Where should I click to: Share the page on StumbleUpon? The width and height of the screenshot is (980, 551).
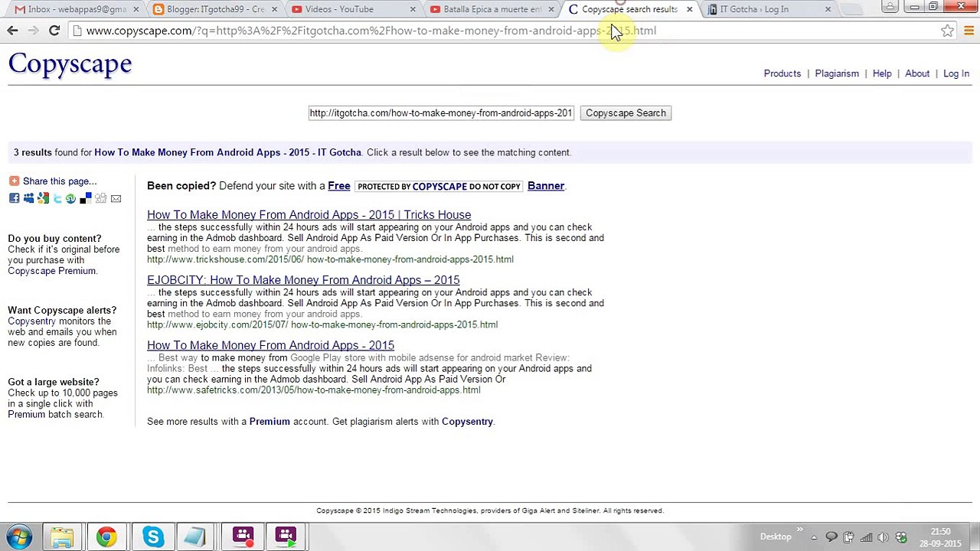point(71,199)
